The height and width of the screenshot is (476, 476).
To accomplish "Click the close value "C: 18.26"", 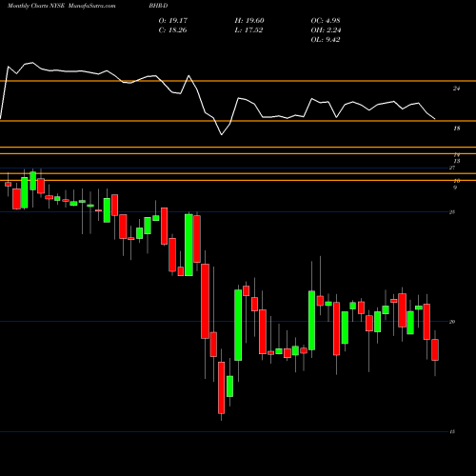I will (x=172, y=30).
